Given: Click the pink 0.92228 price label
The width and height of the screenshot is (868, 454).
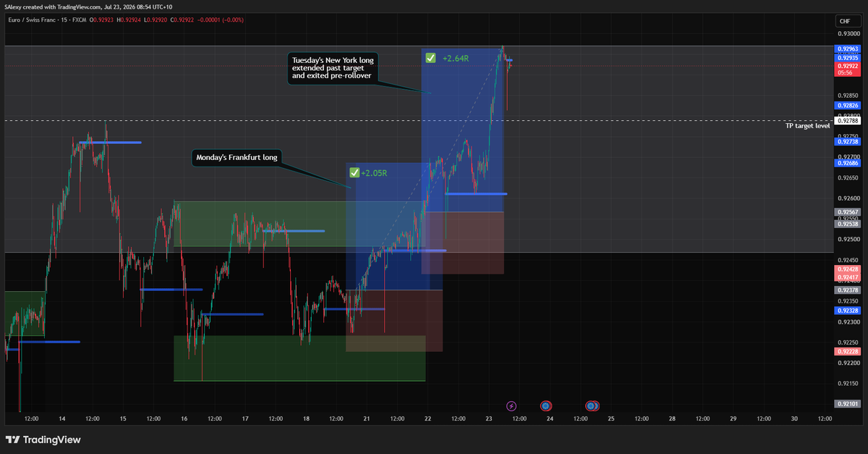Looking at the screenshot, I should coord(848,351).
